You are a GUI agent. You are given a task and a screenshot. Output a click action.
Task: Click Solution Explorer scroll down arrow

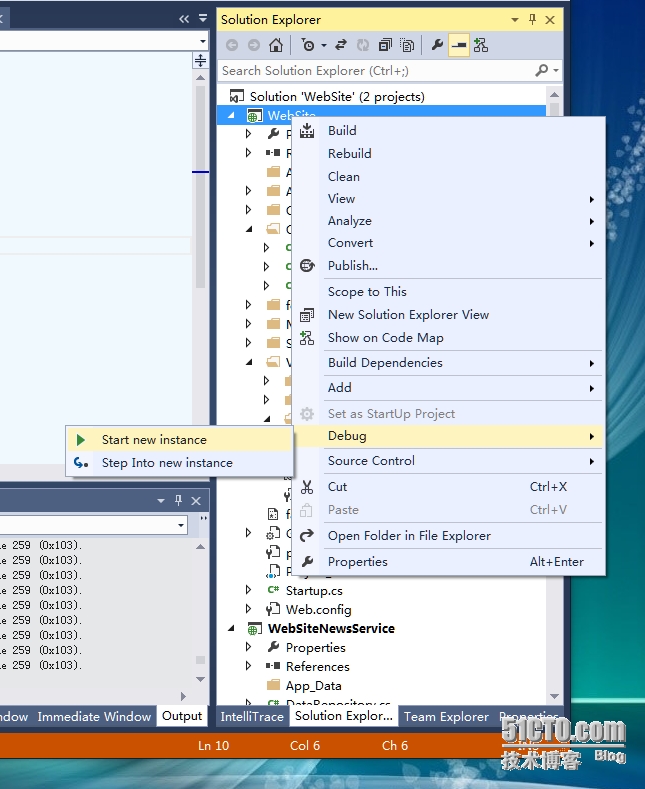(x=554, y=696)
